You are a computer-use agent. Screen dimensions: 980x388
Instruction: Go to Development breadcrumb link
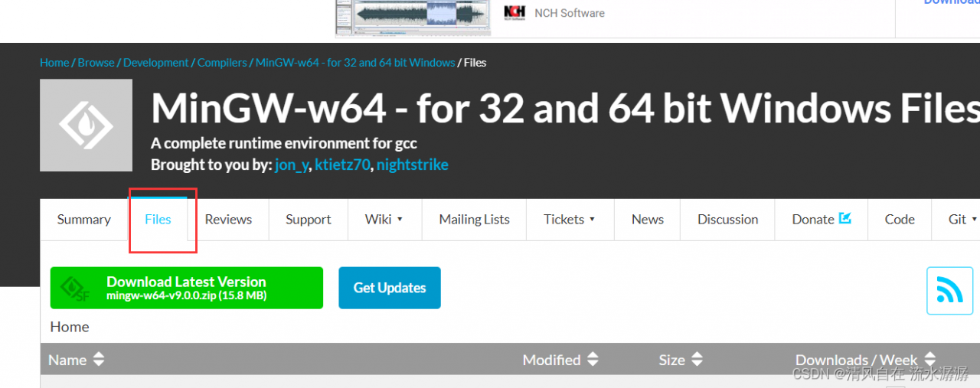(x=155, y=63)
